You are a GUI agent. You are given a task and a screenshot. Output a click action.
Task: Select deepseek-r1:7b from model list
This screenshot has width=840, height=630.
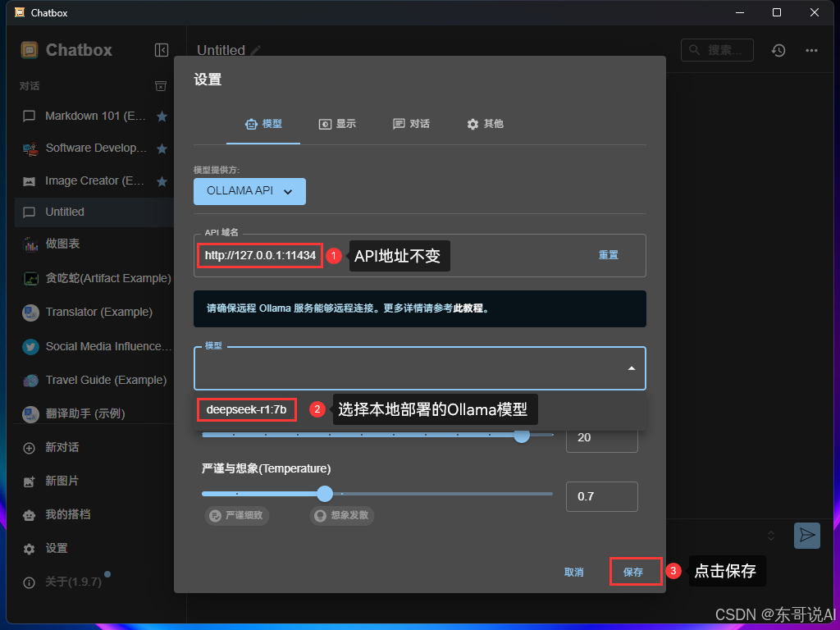246,409
